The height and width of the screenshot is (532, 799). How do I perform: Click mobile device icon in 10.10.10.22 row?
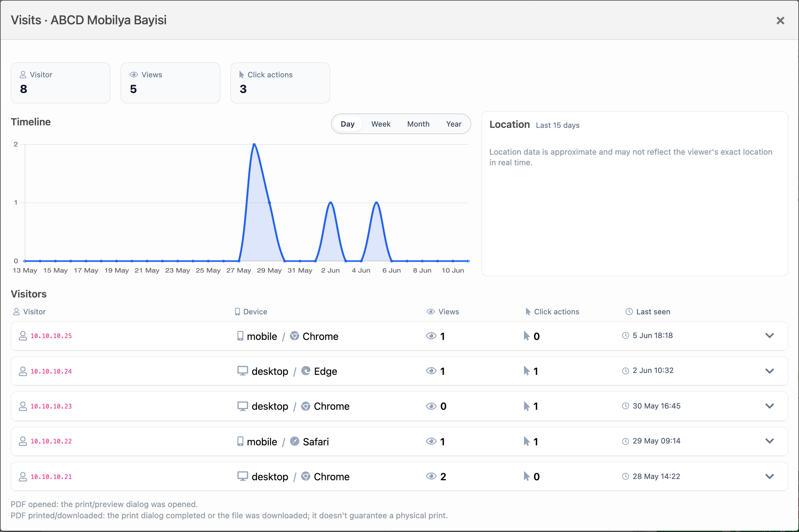pos(240,441)
